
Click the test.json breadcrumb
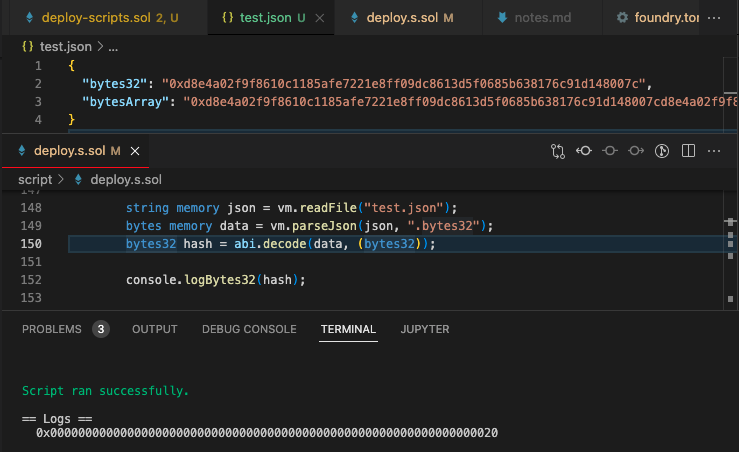click(66, 47)
